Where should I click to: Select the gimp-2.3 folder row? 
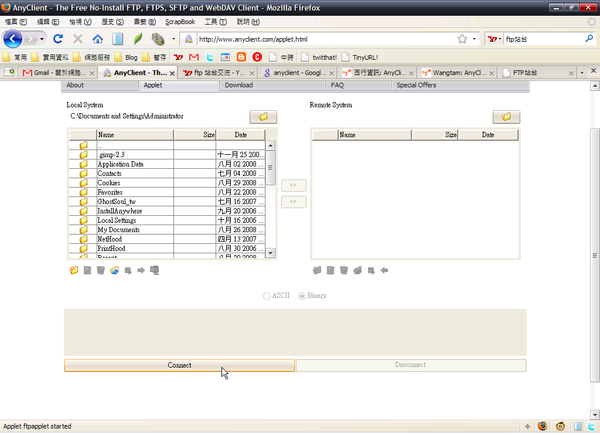(167, 155)
